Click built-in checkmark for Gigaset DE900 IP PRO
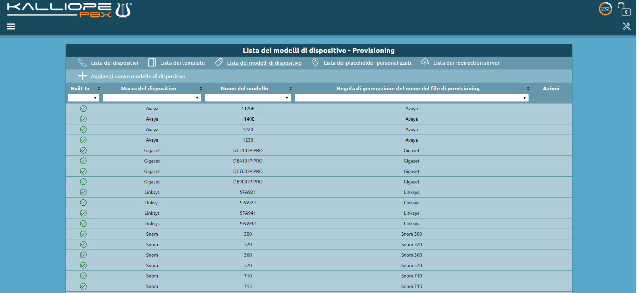Viewport: 644px width, 293px height. [83, 182]
